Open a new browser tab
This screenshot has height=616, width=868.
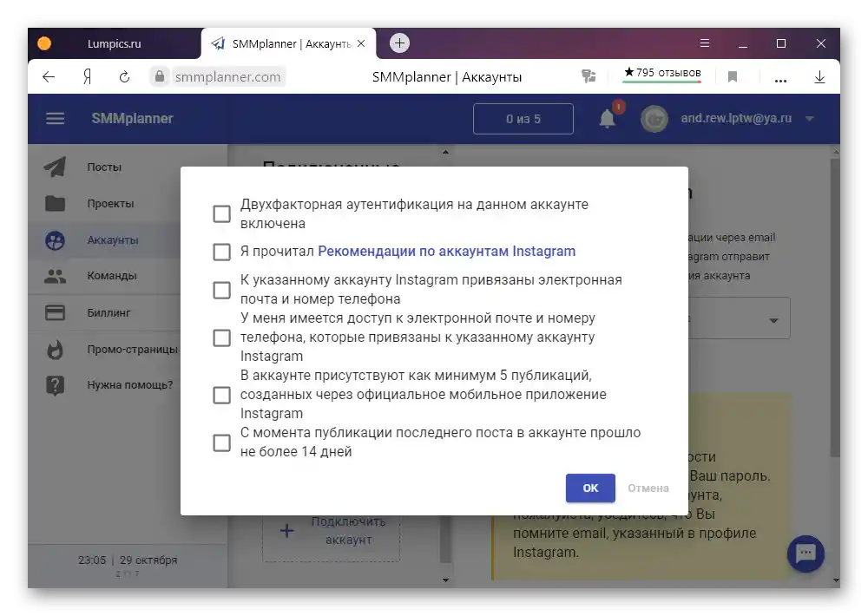399,43
